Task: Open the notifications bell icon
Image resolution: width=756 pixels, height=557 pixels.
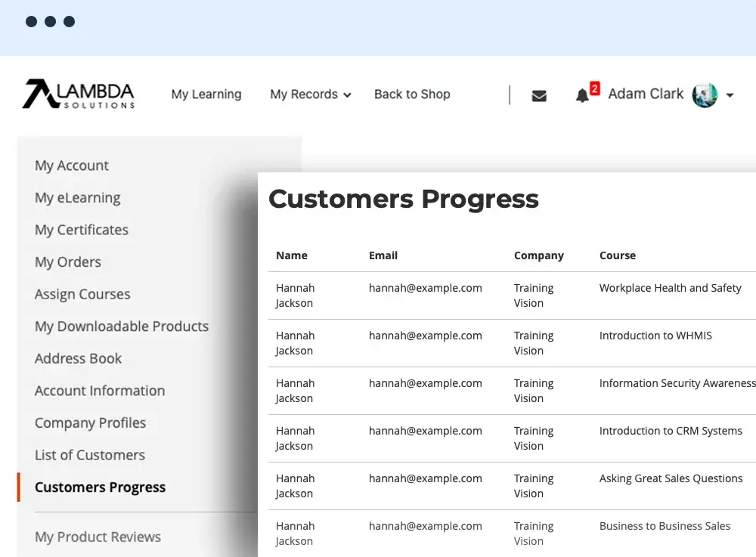Action: point(582,95)
